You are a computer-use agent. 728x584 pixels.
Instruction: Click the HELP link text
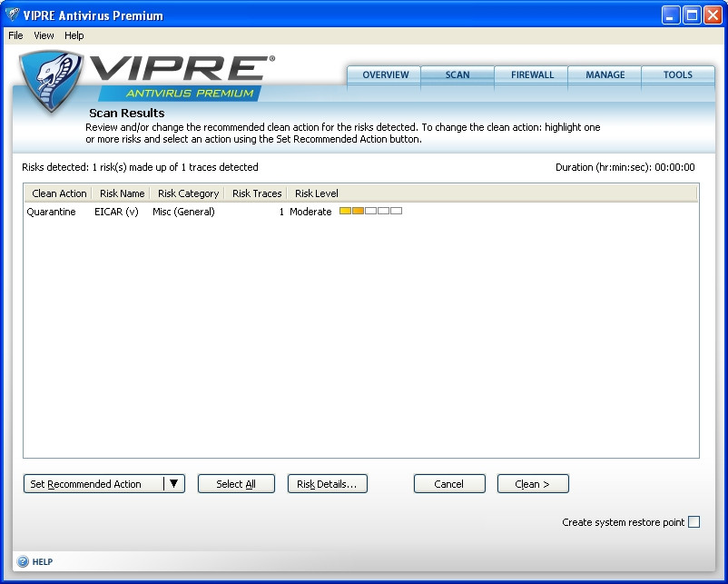[x=43, y=561]
